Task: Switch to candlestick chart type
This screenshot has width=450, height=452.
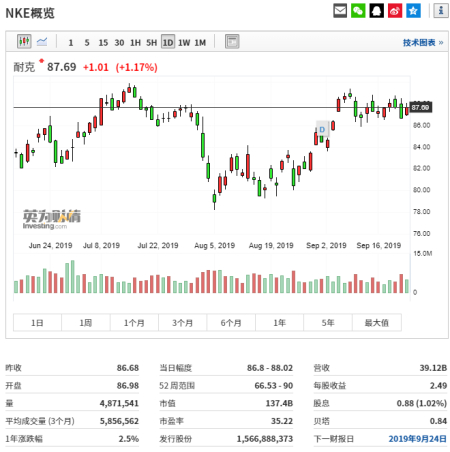Action: [24, 41]
